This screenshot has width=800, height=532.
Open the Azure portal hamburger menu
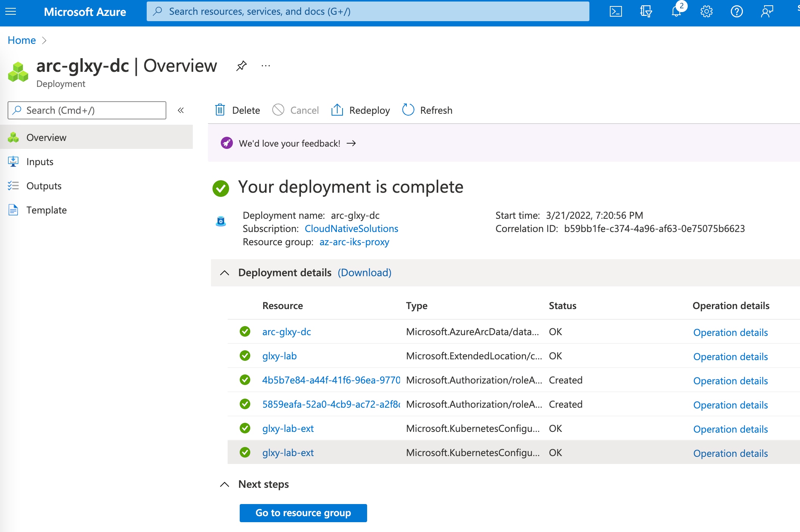coord(11,12)
